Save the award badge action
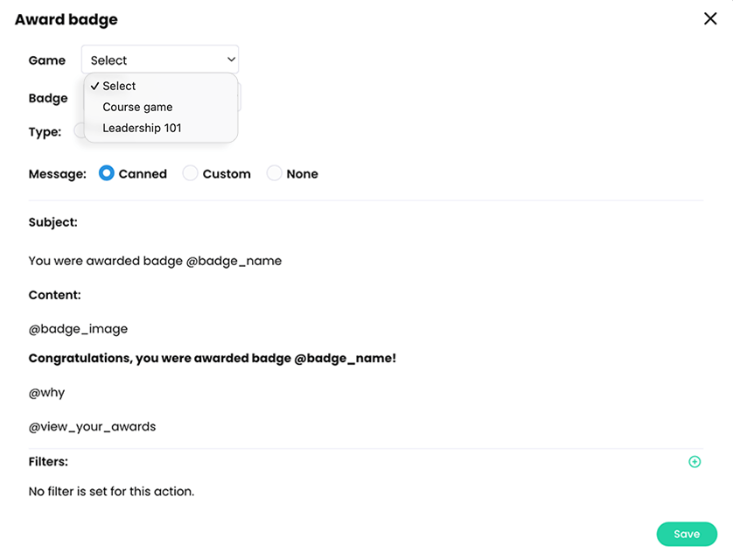Viewport: 733px width, 560px height. pos(687,534)
